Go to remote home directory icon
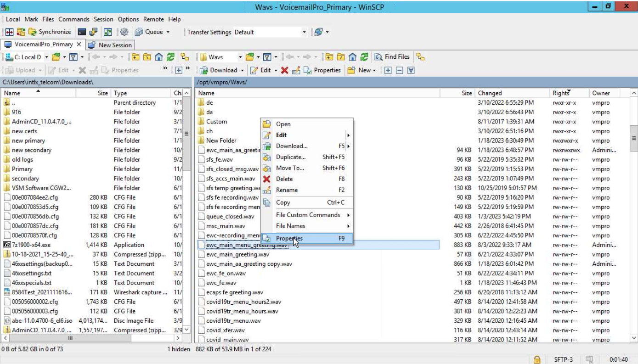The width and height of the screenshot is (638, 364). point(352,57)
